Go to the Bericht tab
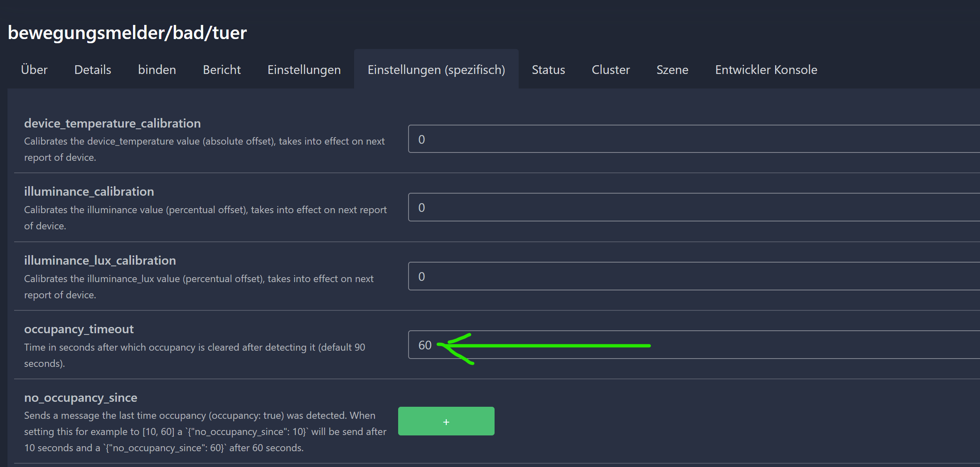The height and width of the screenshot is (467, 980). click(222, 69)
